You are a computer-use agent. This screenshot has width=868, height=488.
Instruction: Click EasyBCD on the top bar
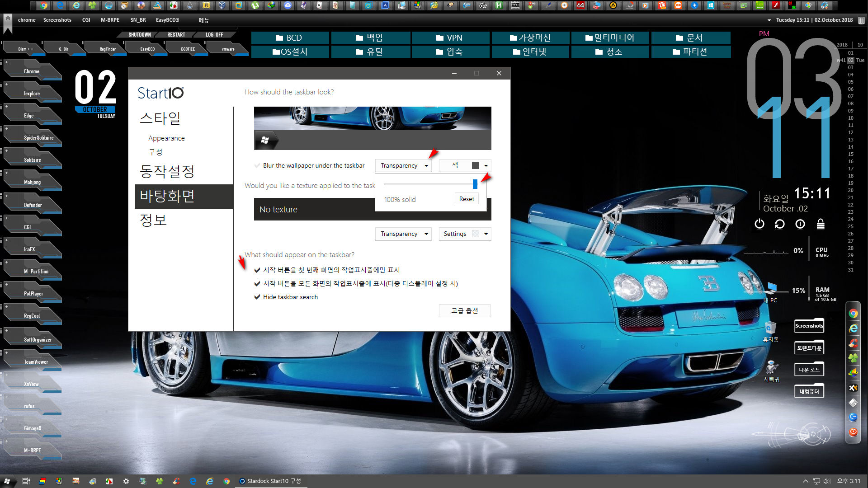pyautogui.click(x=167, y=20)
